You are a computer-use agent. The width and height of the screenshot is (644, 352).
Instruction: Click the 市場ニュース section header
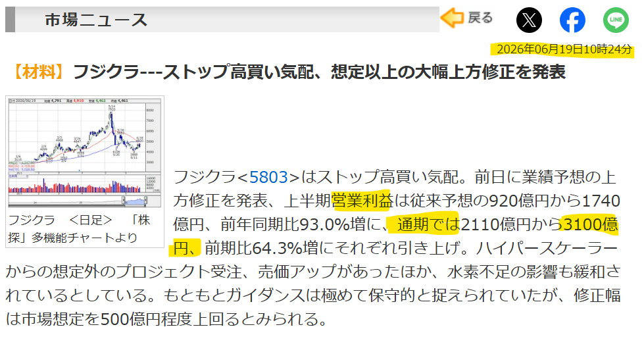coord(96,19)
